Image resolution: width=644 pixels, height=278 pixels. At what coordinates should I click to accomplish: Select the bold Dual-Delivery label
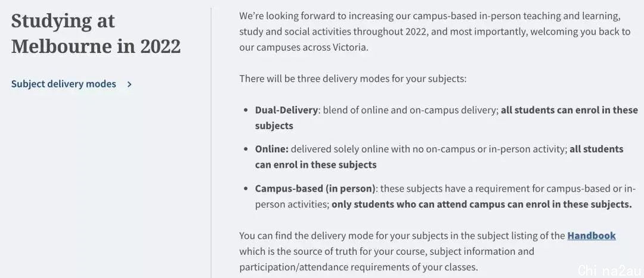286,110
